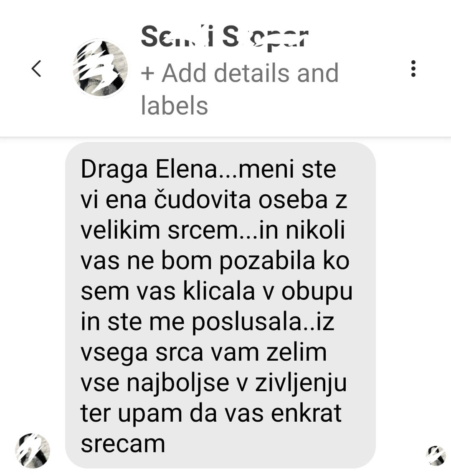The image size is (451, 476).
Task: Tap the plus sign before "Add details"
Action: pyautogui.click(x=148, y=74)
